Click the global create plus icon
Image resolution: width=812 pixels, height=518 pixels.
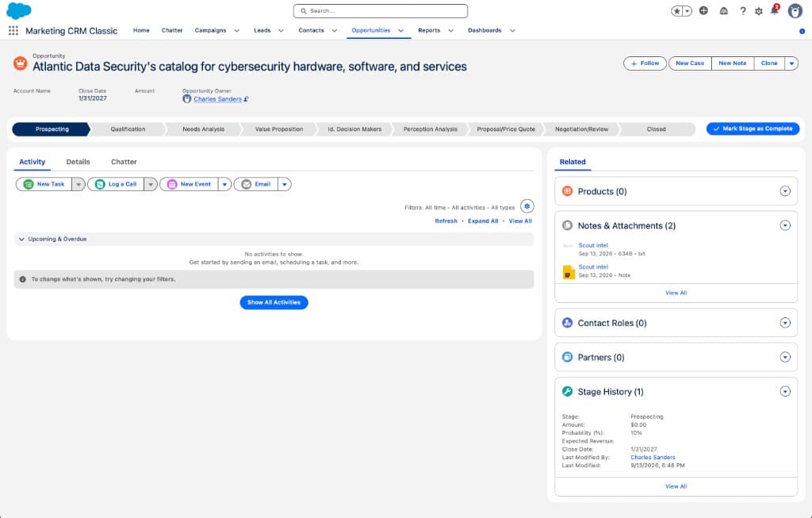pyautogui.click(x=703, y=10)
